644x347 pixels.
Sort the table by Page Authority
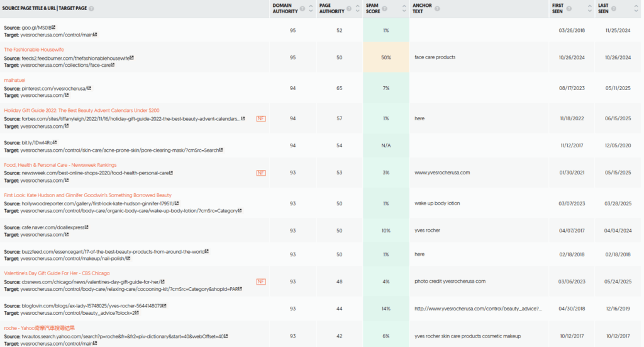pyautogui.click(x=357, y=9)
